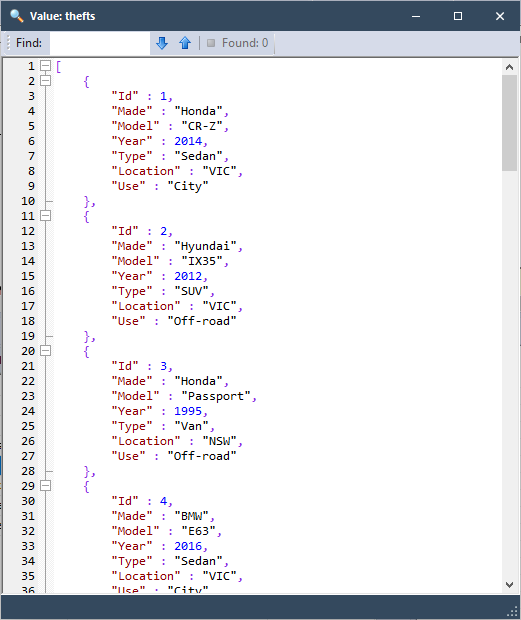Click "BMW" on line 31
This screenshot has height=620, width=521.
[192, 516]
